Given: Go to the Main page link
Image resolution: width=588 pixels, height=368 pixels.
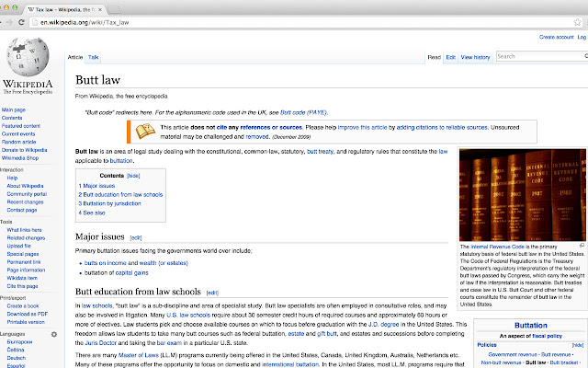Looking at the screenshot, I should (14, 110).
